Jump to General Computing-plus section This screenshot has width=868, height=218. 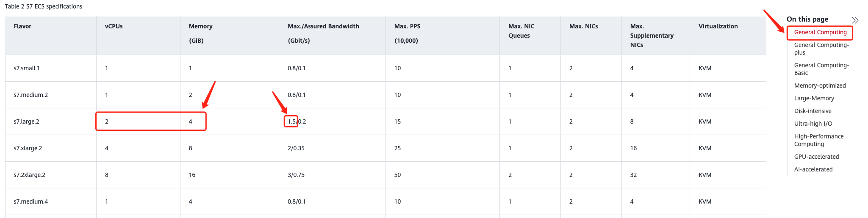click(x=821, y=49)
